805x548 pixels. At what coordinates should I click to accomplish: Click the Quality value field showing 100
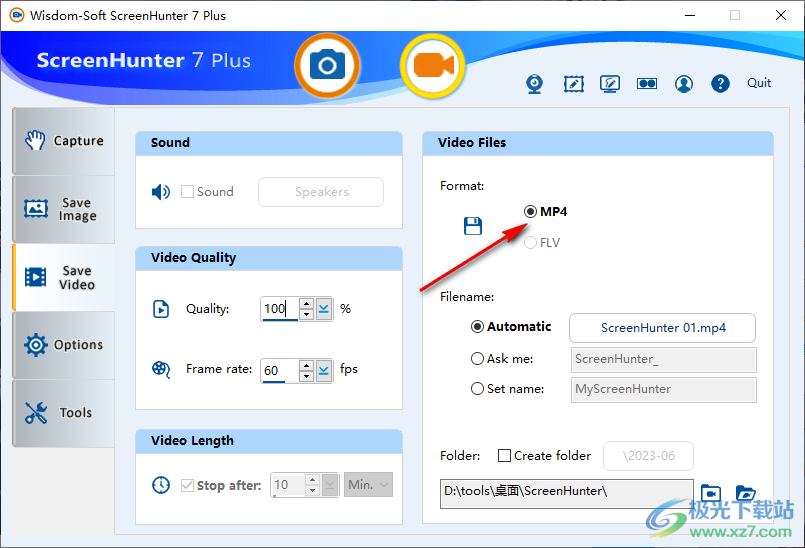pyautogui.click(x=280, y=309)
